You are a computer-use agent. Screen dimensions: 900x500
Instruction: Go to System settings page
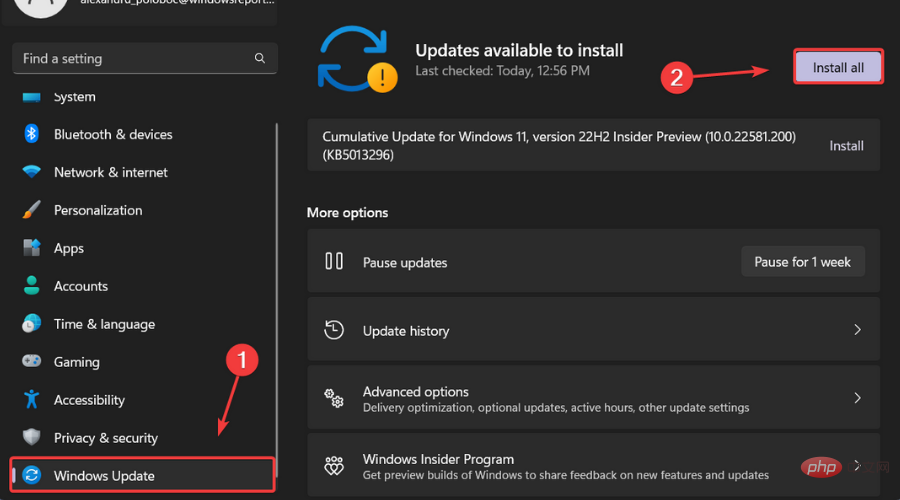click(x=75, y=97)
